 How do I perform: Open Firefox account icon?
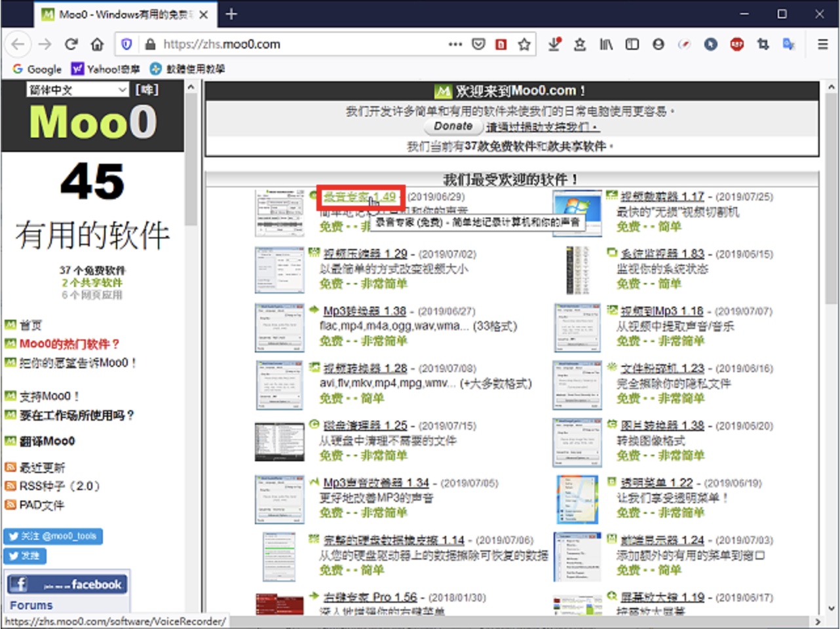coord(659,44)
